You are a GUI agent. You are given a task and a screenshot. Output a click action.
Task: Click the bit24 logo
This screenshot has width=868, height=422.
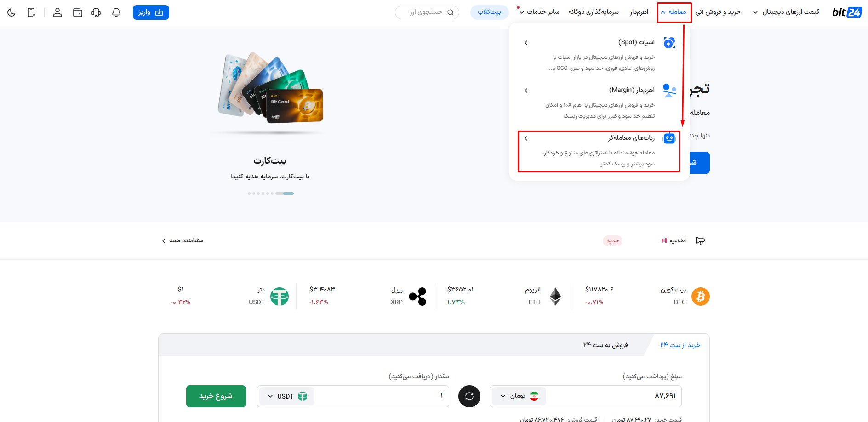(847, 12)
